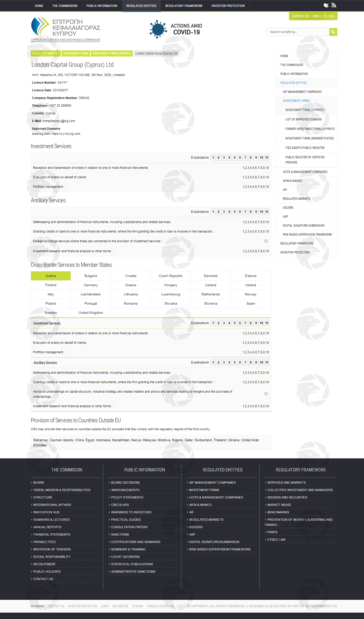The image size is (364, 619).
Task: Focus the Search something input field
Action: 298,32
